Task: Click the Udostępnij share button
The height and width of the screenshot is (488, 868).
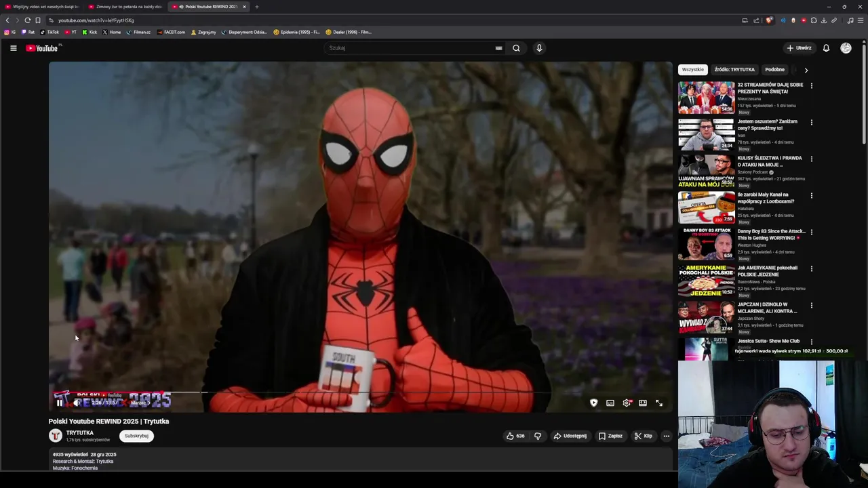Action: click(570, 436)
